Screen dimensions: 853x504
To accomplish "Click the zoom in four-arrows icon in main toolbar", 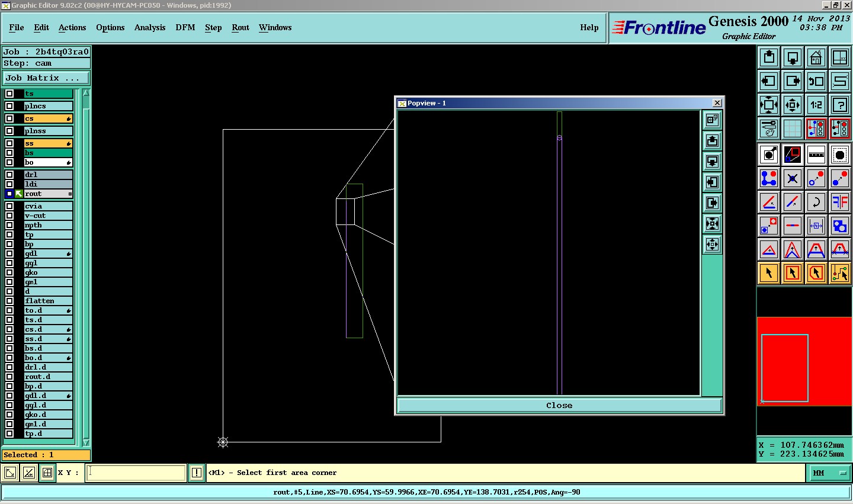I will tap(769, 105).
